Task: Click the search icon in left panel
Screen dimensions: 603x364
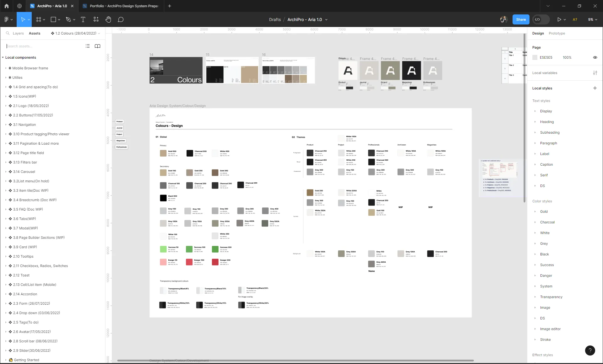Action: tap(7, 33)
